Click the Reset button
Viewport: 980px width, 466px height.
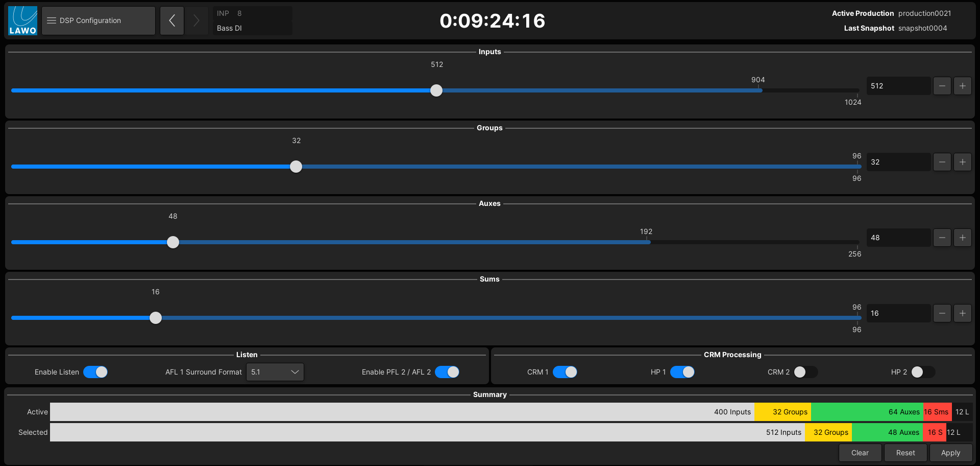pos(905,453)
